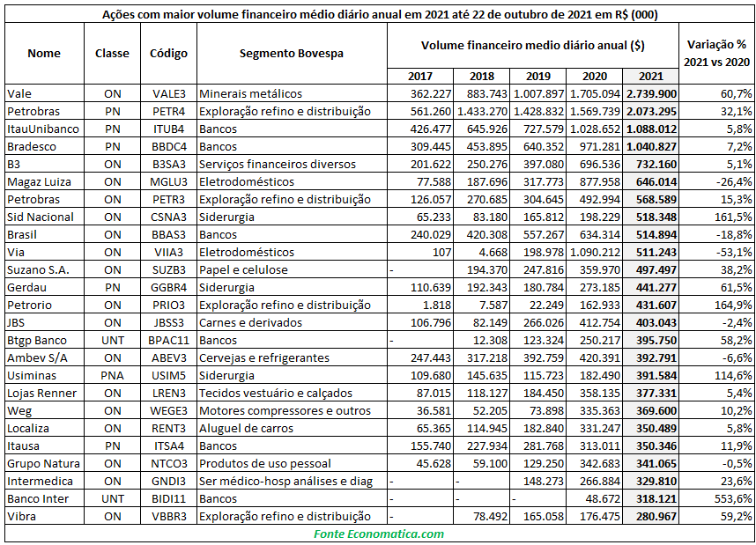Screen dimensions: 756x545
Task: Click the ITUB4 code cell
Action: click(x=169, y=129)
